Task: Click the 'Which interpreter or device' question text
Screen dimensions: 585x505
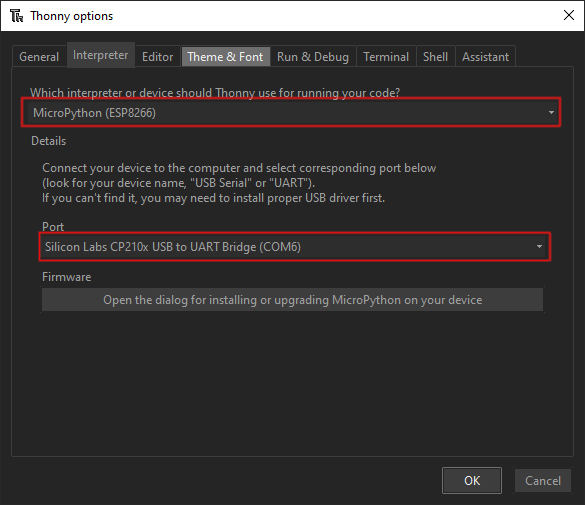Action: [215, 92]
